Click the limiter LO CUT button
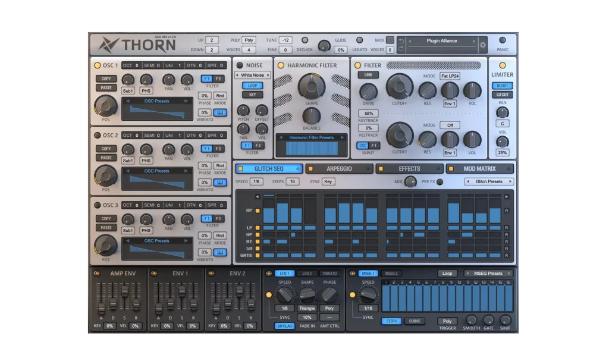Viewport: 609px width, 364px height. (502, 95)
